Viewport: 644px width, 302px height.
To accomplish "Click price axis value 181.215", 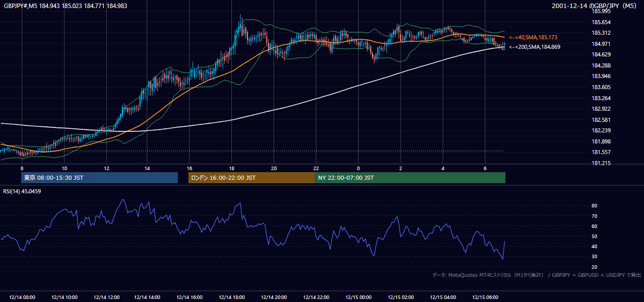I will point(601,163).
